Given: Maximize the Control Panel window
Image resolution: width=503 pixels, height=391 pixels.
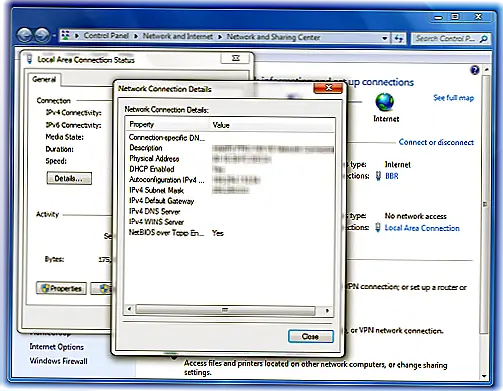Looking at the screenshot, I should [455, 17].
